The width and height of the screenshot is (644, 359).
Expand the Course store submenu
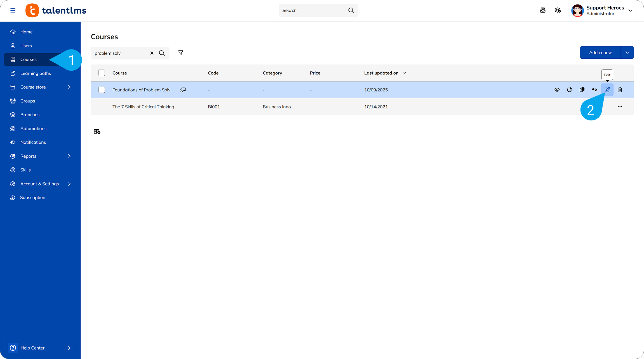tap(69, 87)
